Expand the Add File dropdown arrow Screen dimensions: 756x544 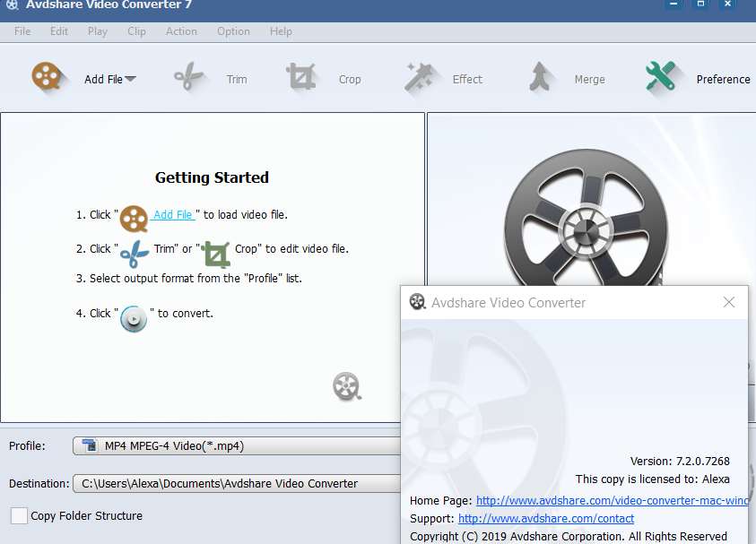[x=130, y=79]
